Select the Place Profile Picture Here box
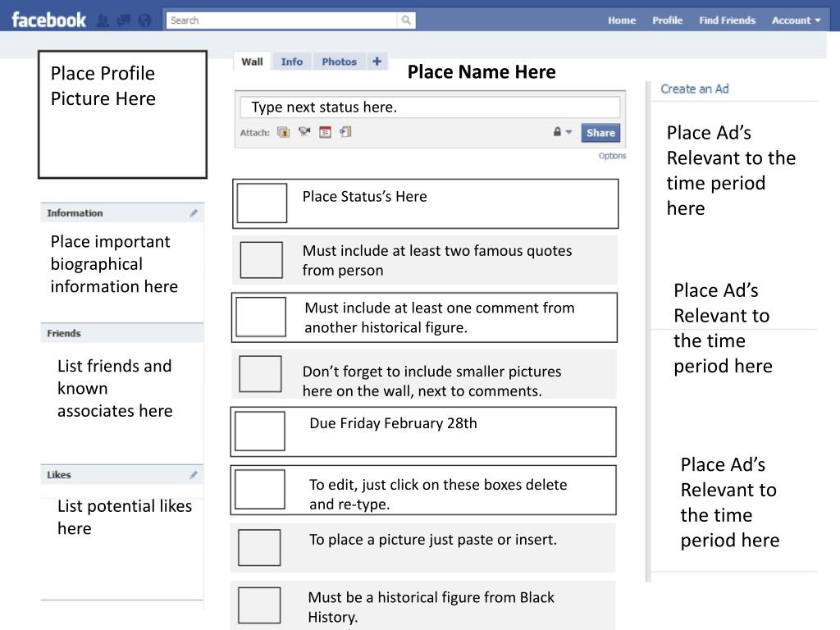This screenshot has width=840, height=630. click(123, 115)
